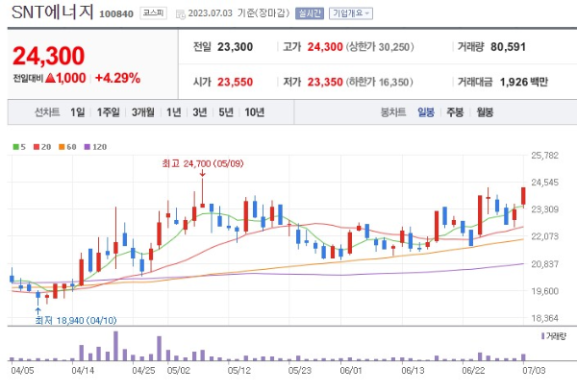
Task: Click the 상한가 30,250 text
Action: [x=380, y=47]
